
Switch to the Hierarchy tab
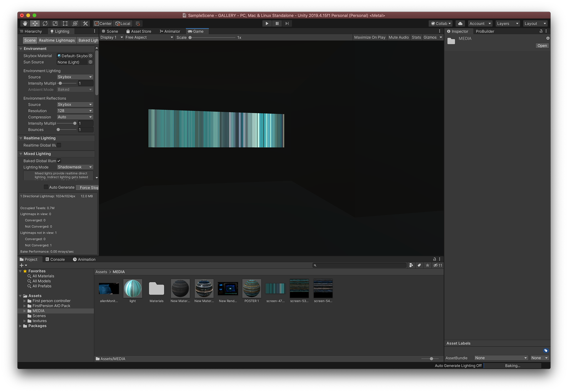click(31, 31)
